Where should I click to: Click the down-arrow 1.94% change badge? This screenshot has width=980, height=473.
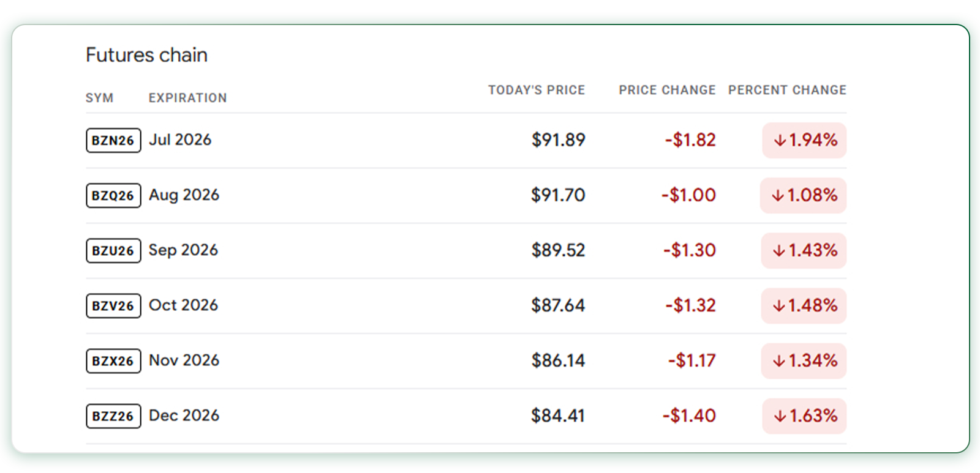pyautogui.click(x=804, y=140)
